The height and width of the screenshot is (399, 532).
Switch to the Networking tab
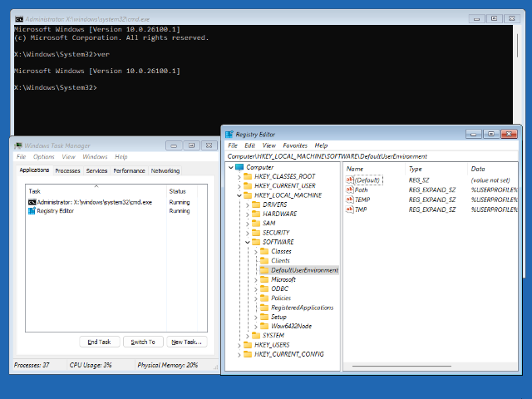(165, 170)
